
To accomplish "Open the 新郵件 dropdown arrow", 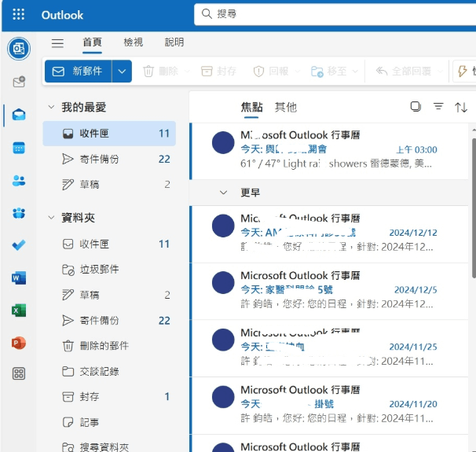I will (122, 72).
